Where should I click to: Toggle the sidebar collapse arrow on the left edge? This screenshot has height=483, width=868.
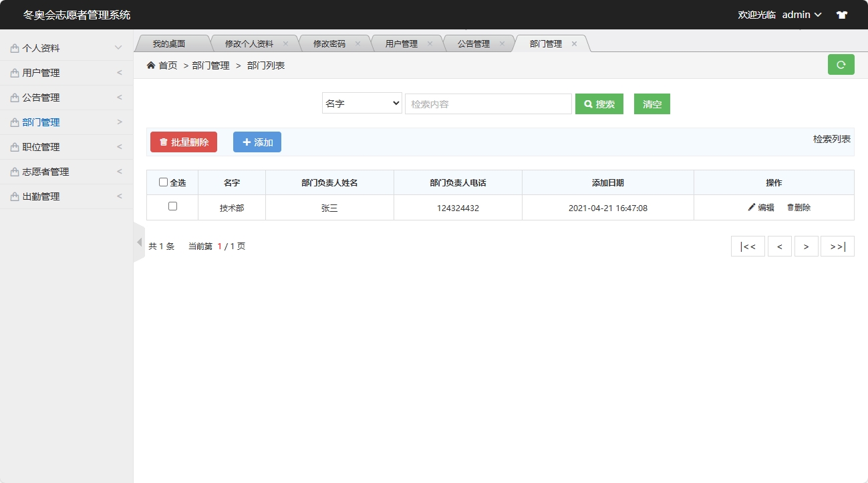click(139, 241)
